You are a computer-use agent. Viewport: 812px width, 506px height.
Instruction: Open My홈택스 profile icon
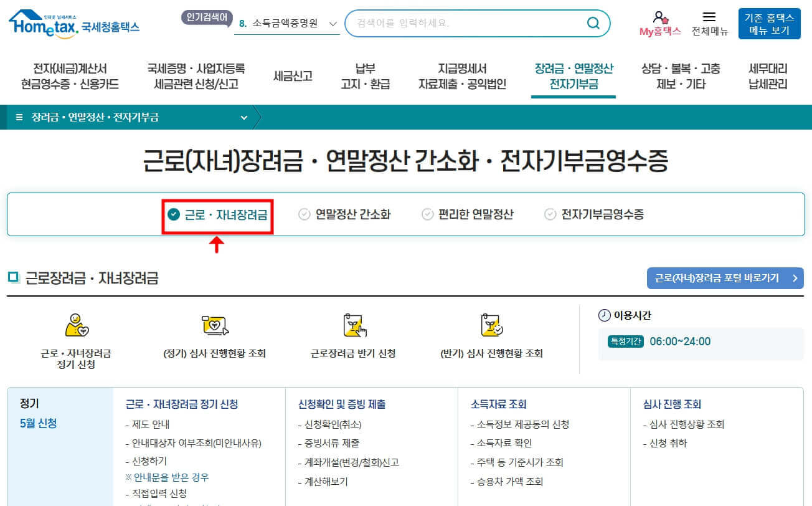(x=660, y=22)
